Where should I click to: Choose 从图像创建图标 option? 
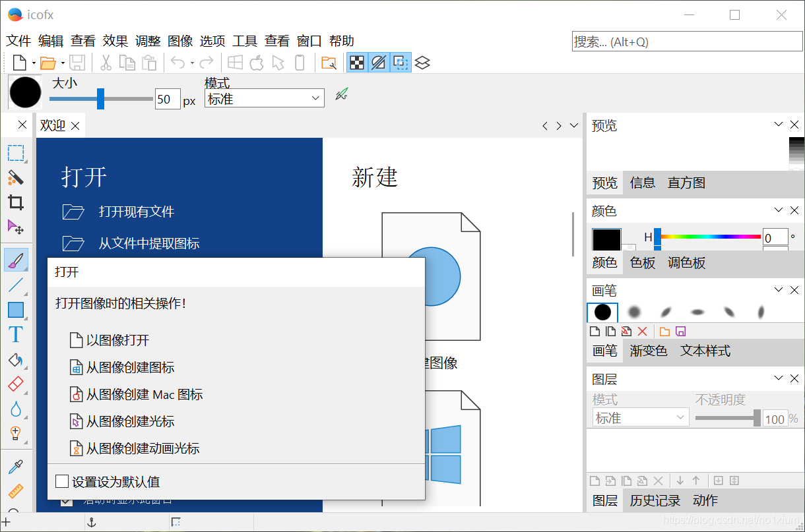(x=122, y=367)
